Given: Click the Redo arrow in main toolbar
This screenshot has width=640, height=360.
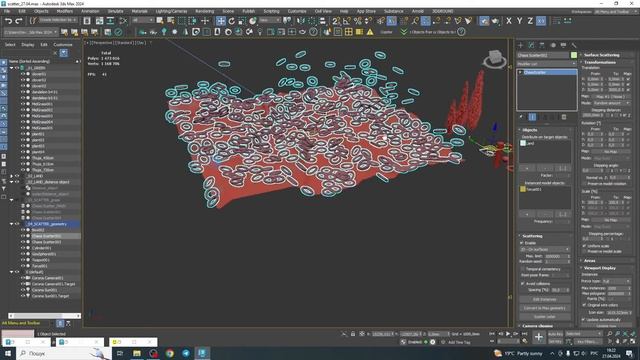Looking at the screenshot, I should (x=19, y=21).
